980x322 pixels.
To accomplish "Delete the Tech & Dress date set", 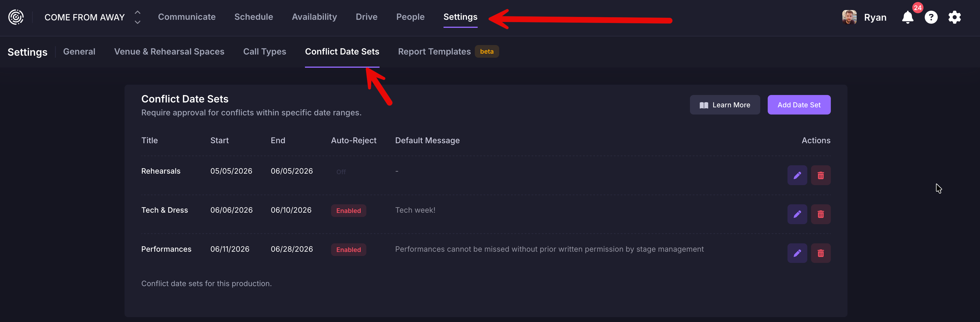I will pos(820,214).
